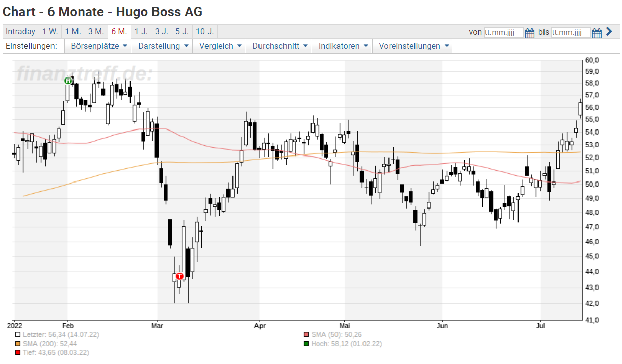The width and height of the screenshot is (622, 364).
Task: Click the 'Mai' x-axis label
Action: pyautogui.click(x=345, y=325)
